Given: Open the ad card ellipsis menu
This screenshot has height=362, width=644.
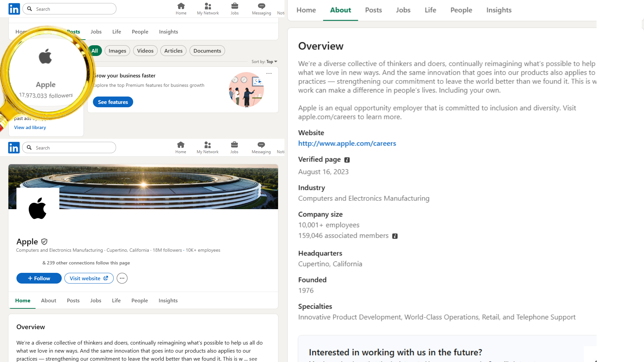Looking at the screenshot, I should 269,73.
